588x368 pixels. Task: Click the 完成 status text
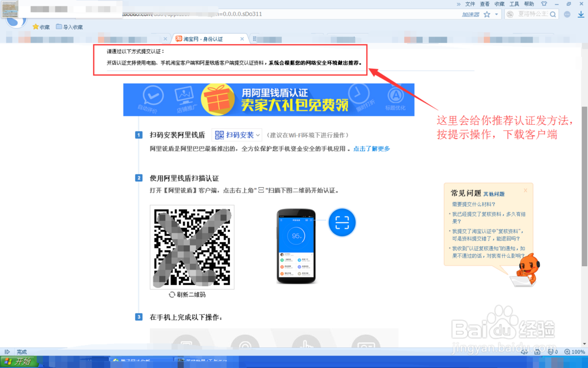tap(22, 352)
